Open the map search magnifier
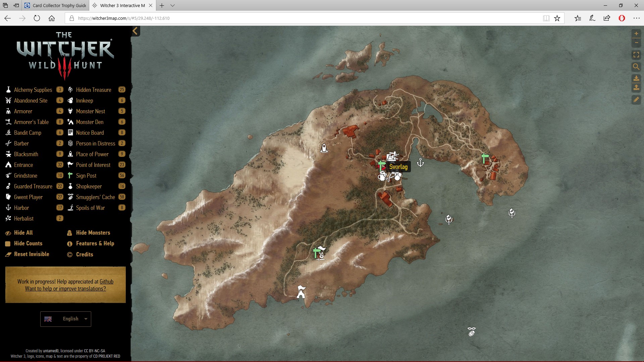The height and width of the screenshot is (362, 644). (x=636, y=67)
